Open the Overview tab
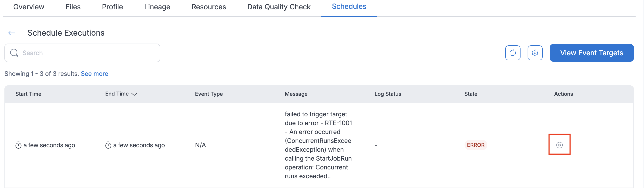This screenshot has height=188, width=644. point(29,7)
